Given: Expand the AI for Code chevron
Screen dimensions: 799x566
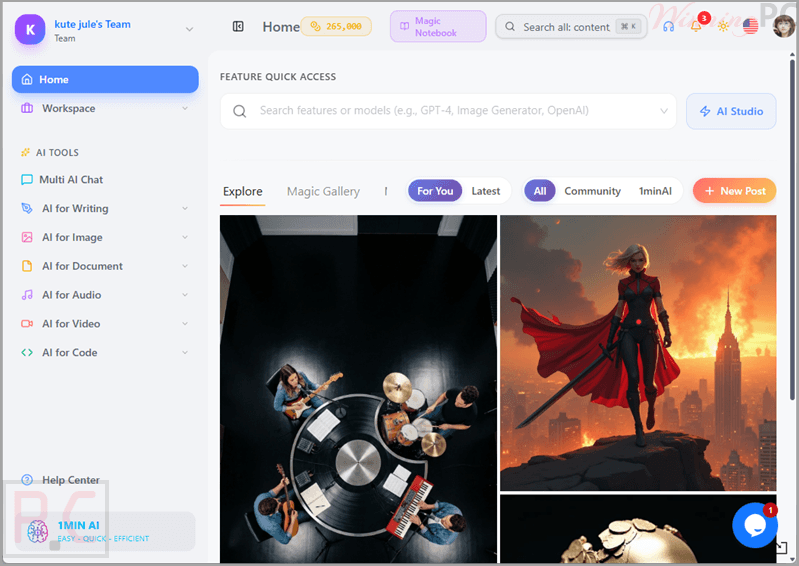Looking at the screenshot, I should [x=185, y=353].
